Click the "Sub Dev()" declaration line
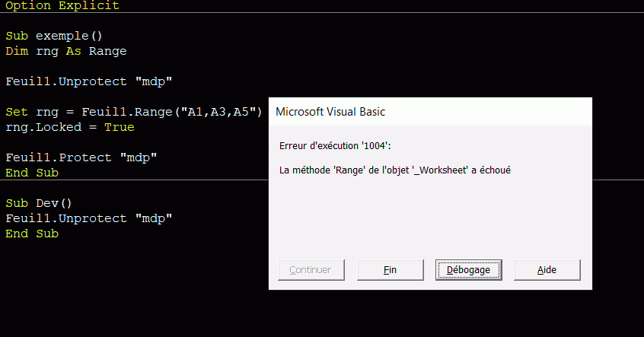Viewport: 644px width, 337px height. [x=38, y=203]
